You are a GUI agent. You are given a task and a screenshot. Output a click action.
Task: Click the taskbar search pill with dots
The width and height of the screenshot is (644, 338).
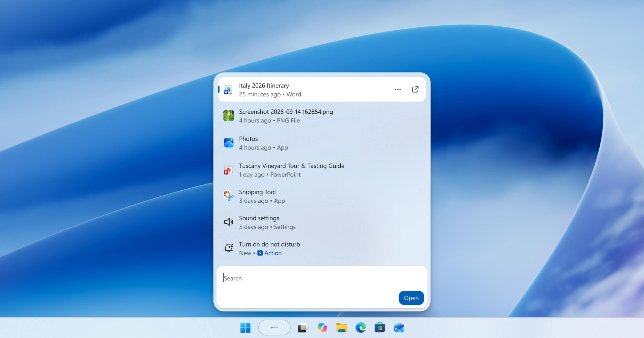click(x=274, y=327)
